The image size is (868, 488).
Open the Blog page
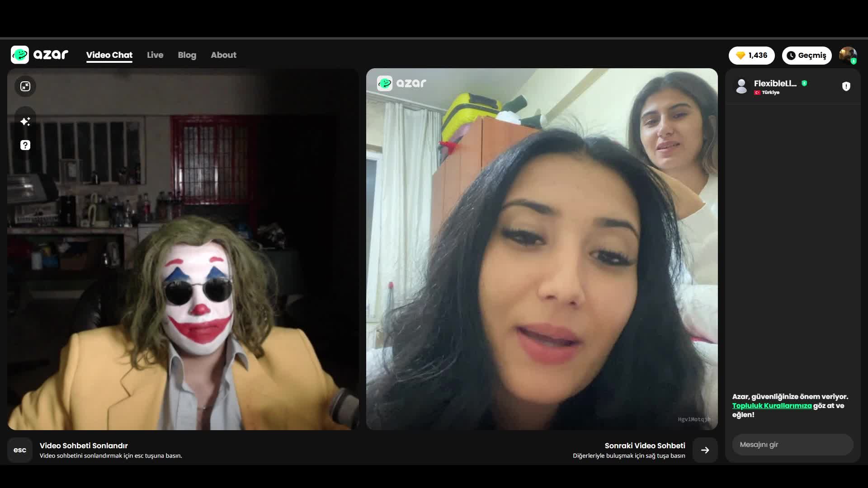tap(187, 55)
